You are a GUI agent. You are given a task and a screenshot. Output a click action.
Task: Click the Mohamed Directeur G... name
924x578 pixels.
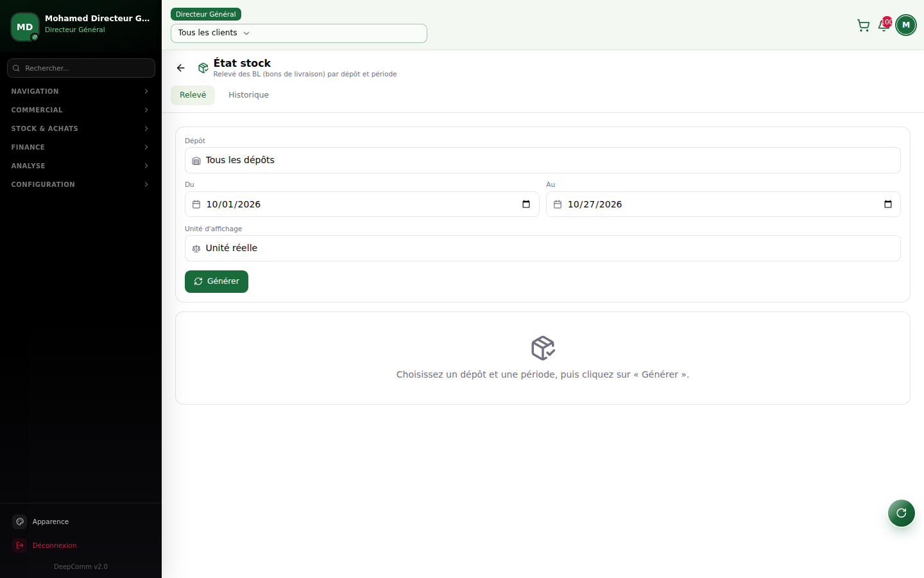point(98,18)
